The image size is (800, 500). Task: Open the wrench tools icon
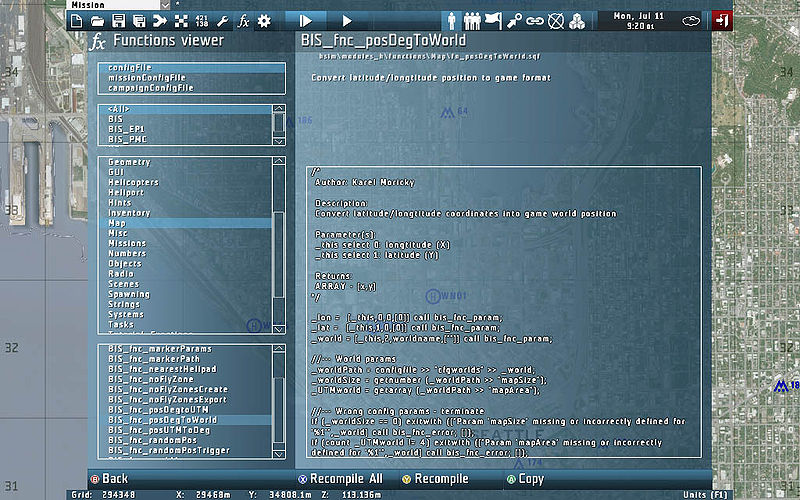[222, 21]
